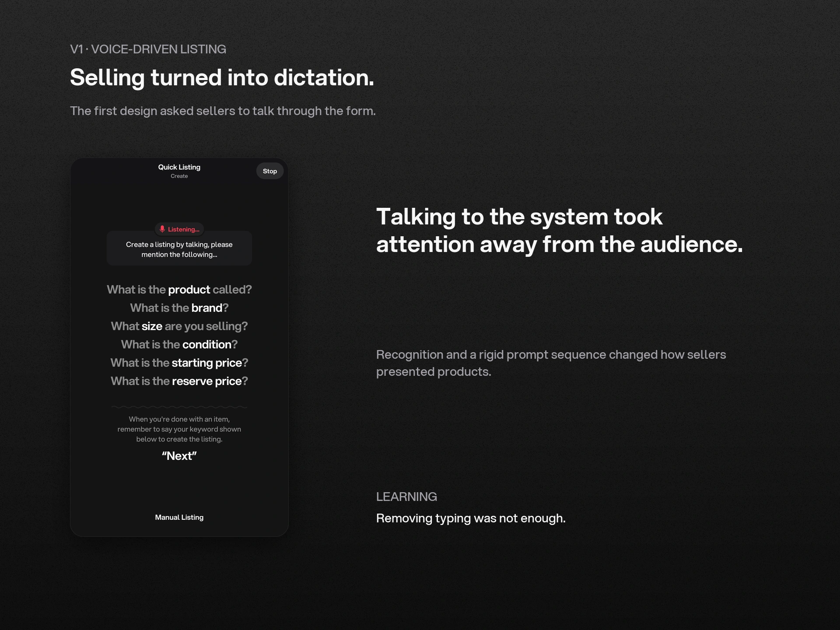Click the "Next" keyword text
This screenshot has height=630, width=840.
pos(179,456)
